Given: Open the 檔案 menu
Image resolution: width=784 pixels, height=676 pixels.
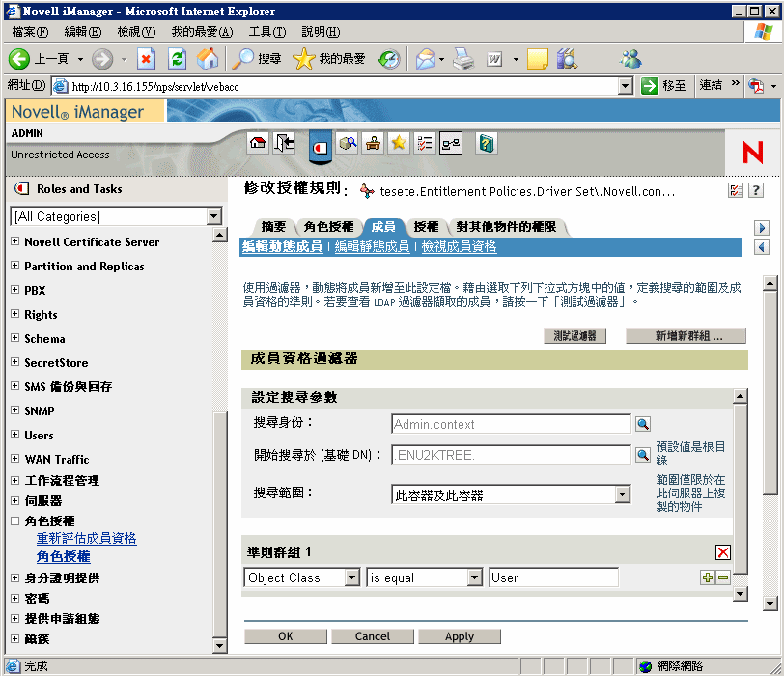Looking at the screenshot, I should (x=30, y=32).
